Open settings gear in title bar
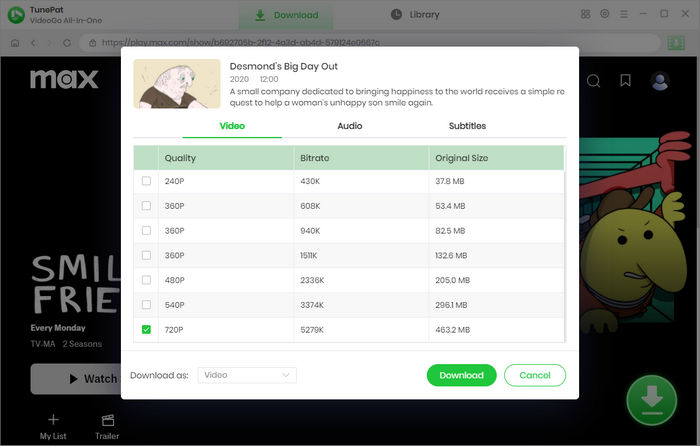 605,15
